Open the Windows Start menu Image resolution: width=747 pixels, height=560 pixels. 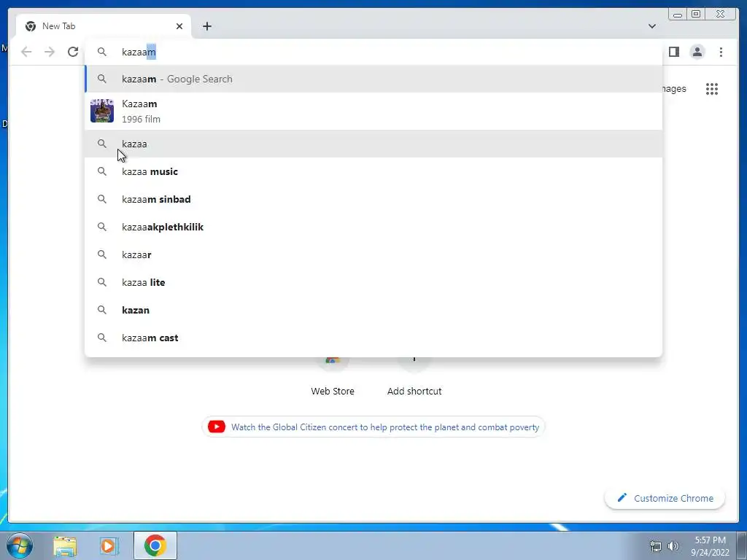tap(20, 545)
